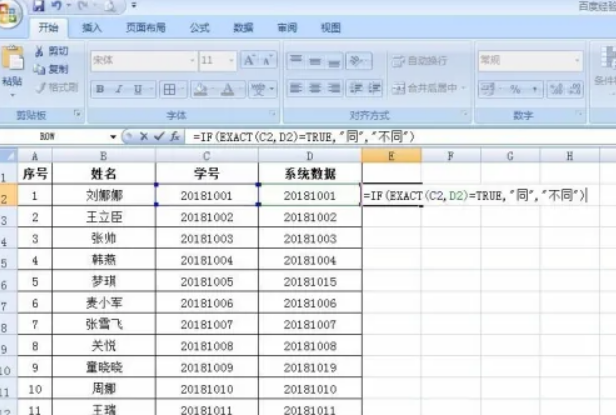Confirm formula entry with the checkmark
The height and width of the screenshot is (415, 616).
(x=159, y=137)
